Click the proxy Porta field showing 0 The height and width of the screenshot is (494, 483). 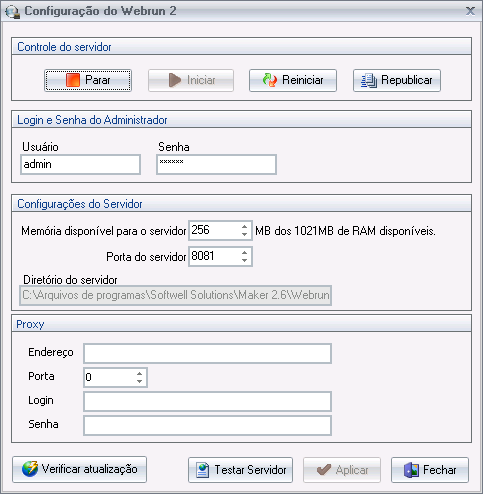click(x=109, y=377)
